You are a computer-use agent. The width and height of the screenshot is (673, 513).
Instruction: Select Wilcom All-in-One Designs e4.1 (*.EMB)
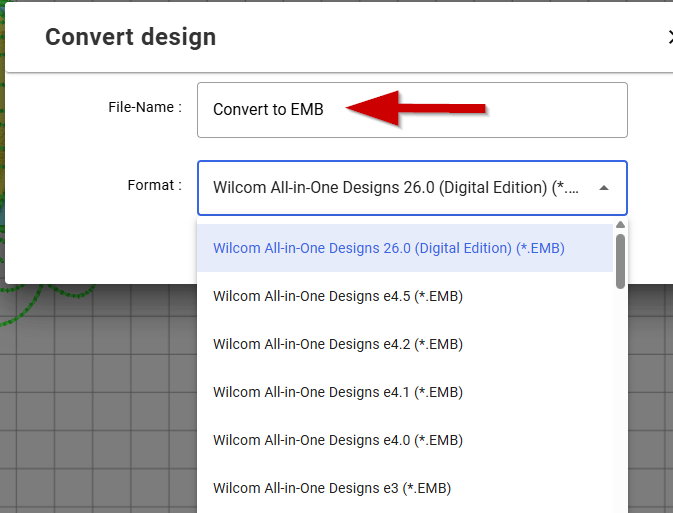(338, 392)
